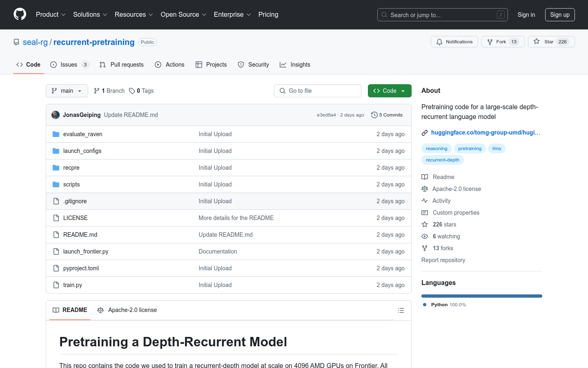Open the Insights tab
The width and height of the screenshot is (588, 368).
pos(295,65)
